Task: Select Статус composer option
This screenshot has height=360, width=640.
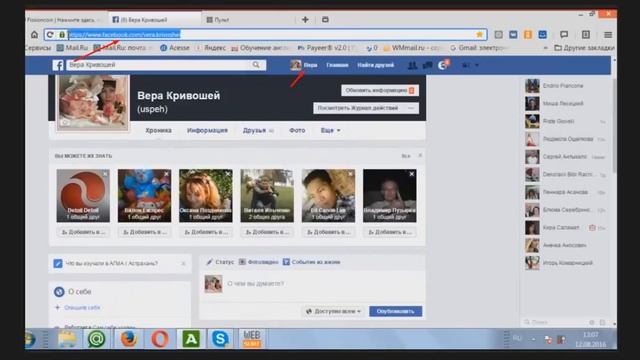Action: coord(220,262)
